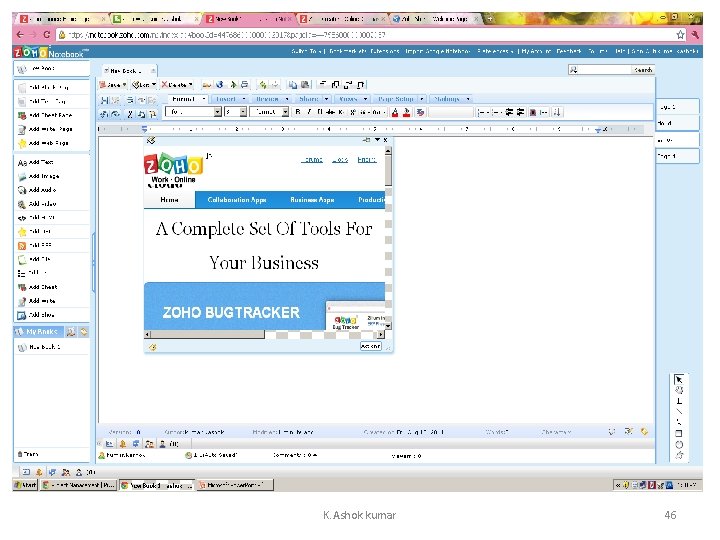This screenshot has width=720, height=540.
Task: Switch to the Page Setup tab
Action: [x=395, y=99]
